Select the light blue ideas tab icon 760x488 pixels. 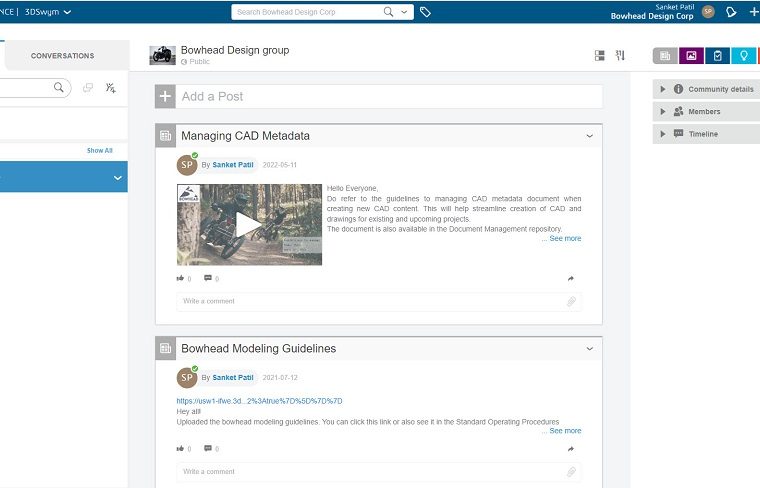click(x=744, y=56)
